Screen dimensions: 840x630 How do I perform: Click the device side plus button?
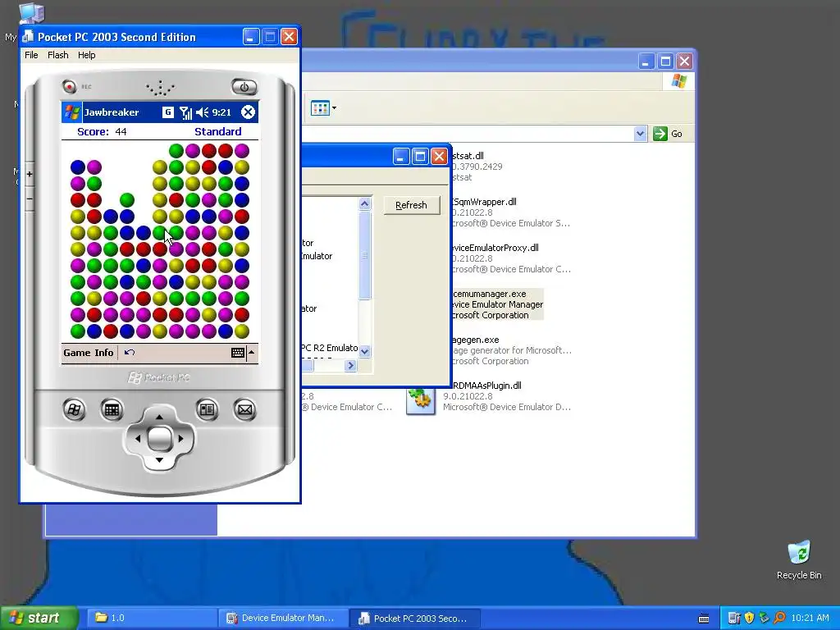[30, 174]
